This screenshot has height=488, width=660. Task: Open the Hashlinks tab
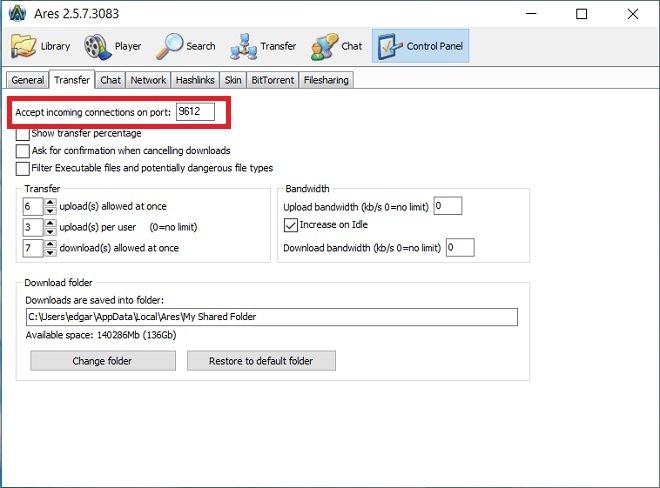click(195, 80)
